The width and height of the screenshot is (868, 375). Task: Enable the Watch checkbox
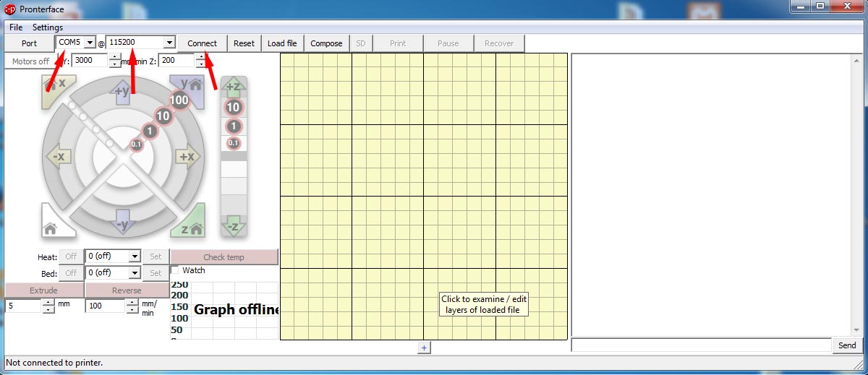tap(176, 271)
